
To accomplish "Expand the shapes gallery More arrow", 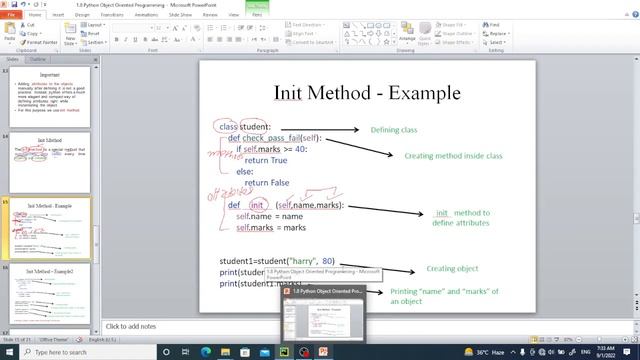I will 394,42.
